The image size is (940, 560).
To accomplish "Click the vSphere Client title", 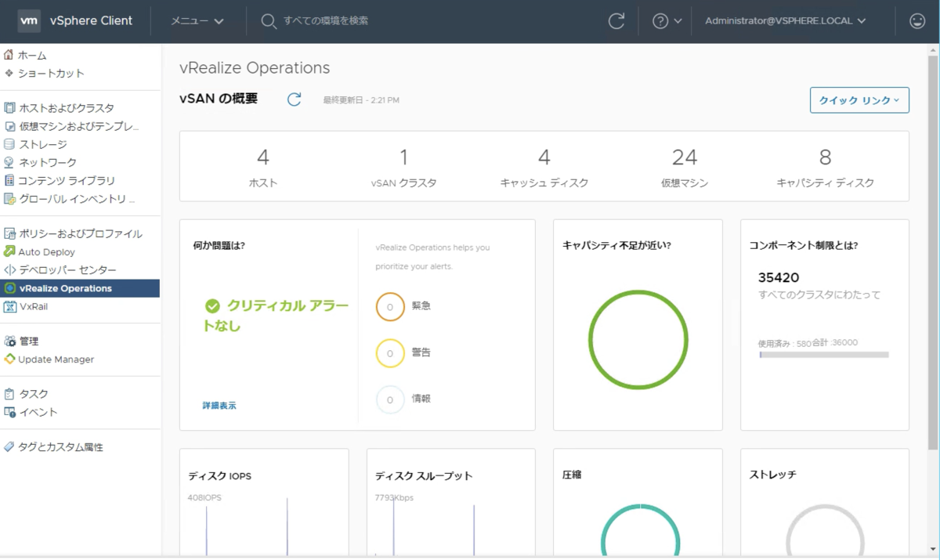I will click(91, 21).
